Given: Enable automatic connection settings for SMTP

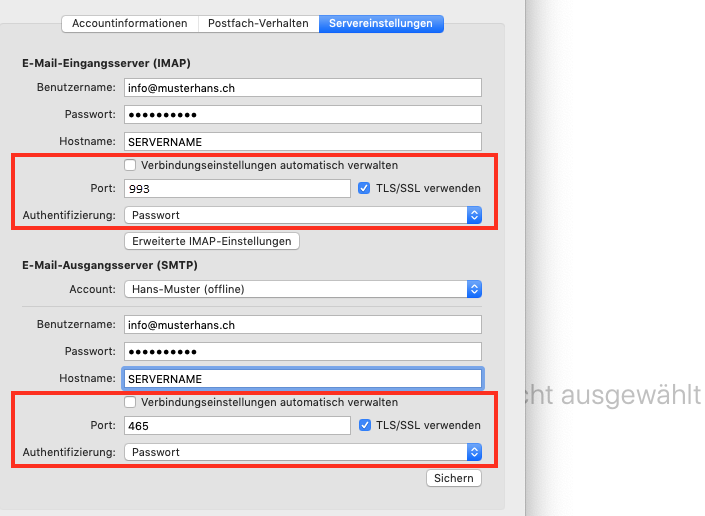Looking at the screenshot, I should click(x=130, y=402).
